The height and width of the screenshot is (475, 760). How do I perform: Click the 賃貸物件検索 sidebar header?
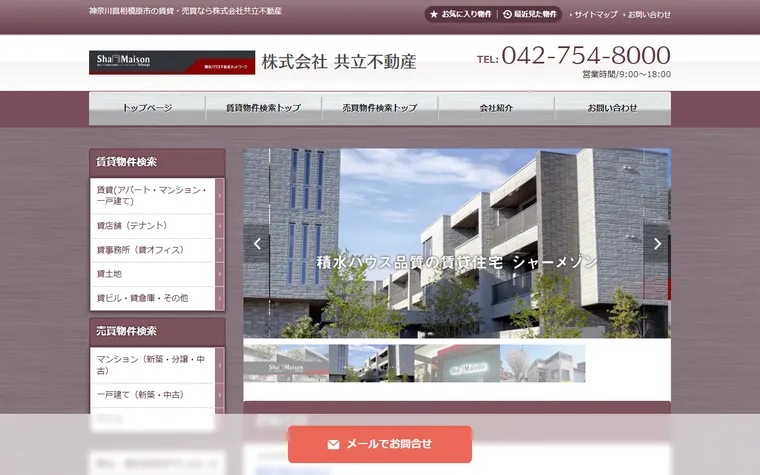click(158, 162)
